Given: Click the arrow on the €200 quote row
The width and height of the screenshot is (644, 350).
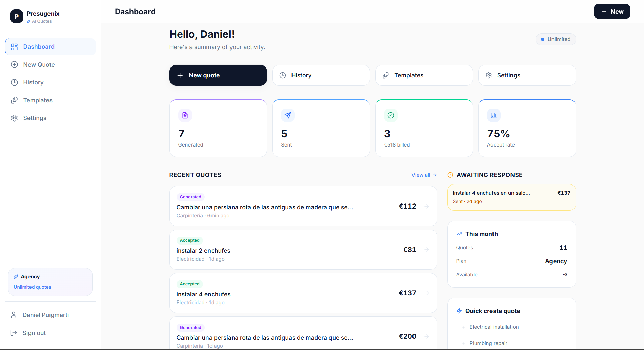Looking at the screenshot, I should (x=427, y=336).
